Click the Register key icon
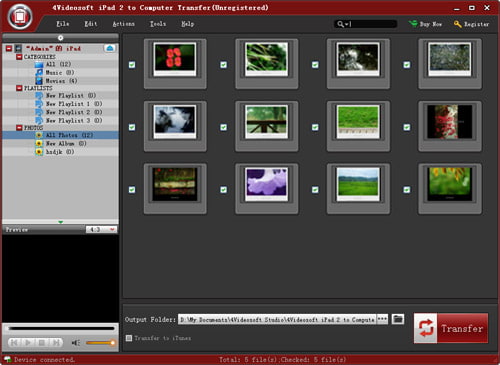The height and width of the screenshot is (365, 500). click(x=458, y=24)
